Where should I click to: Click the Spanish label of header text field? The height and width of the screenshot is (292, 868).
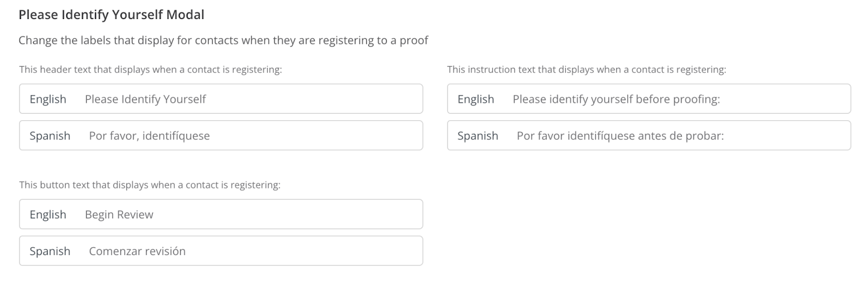(50, 135)
